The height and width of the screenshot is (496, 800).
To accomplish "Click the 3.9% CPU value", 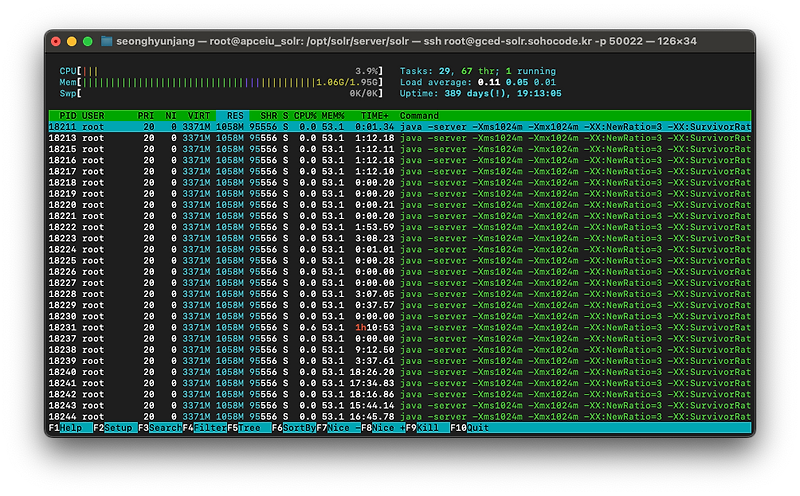I will click(x=366, y=71).
